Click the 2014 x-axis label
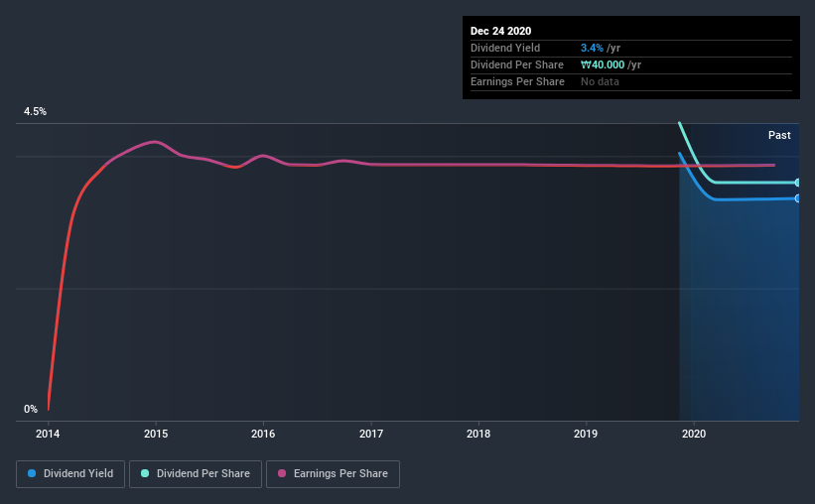 (48, 434)
